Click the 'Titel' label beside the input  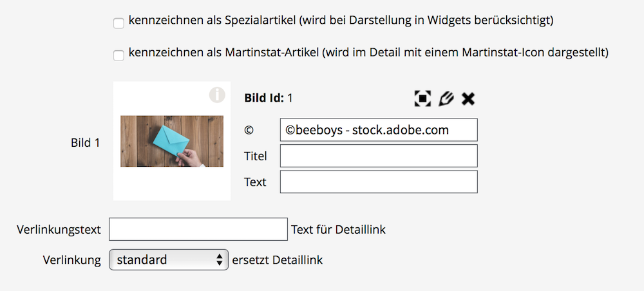tap(256, 156)
